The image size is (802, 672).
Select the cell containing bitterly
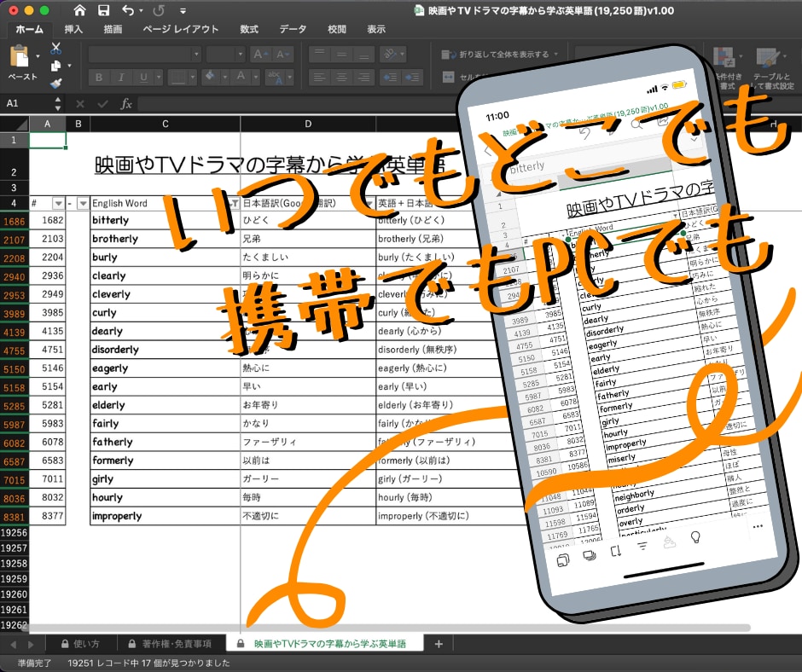point(166,220)
